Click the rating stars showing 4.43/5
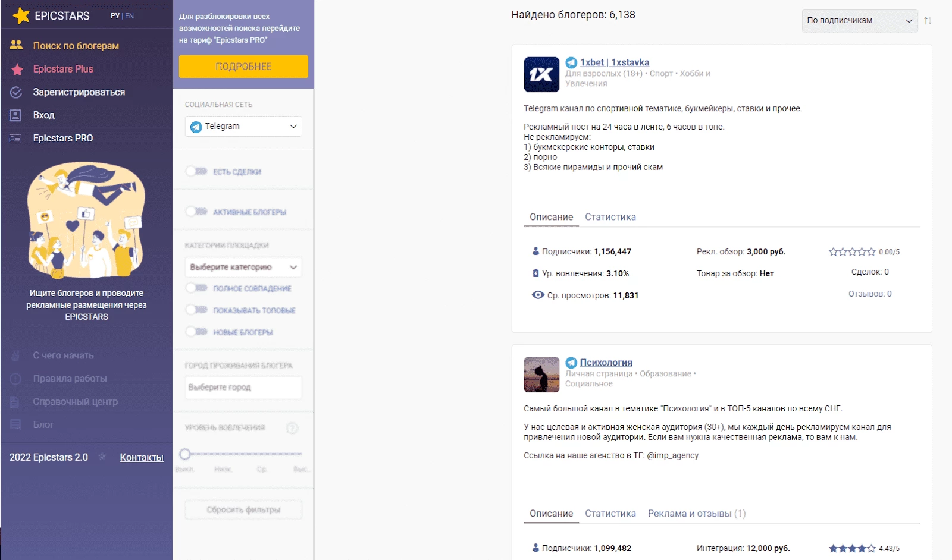This screenshot has width=952, height=560. [x=852, y=549]
